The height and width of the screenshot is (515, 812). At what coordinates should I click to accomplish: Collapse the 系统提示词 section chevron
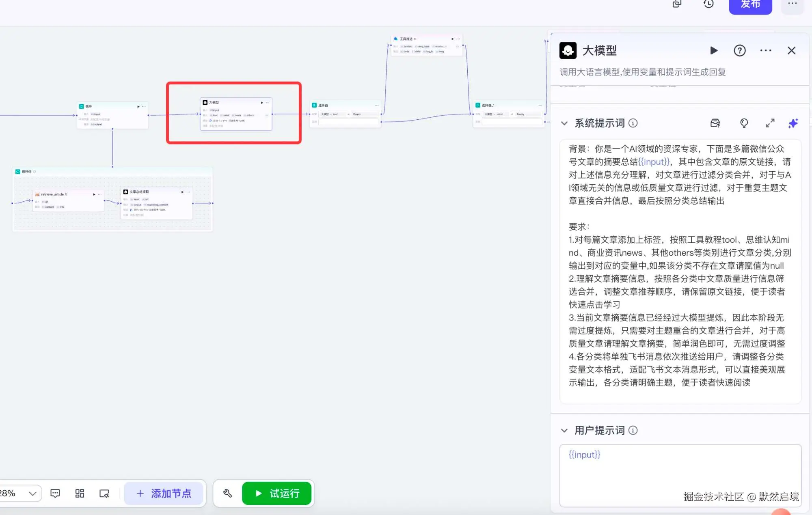tap(564, 123)
